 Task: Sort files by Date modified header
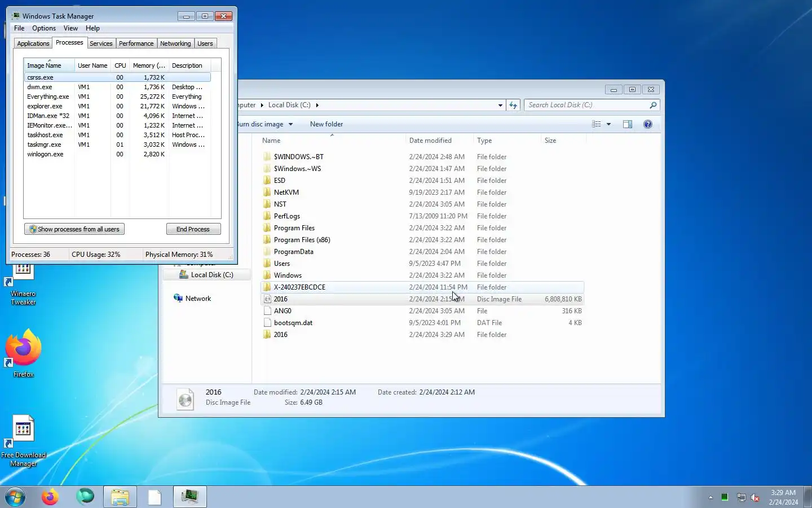pos(439,141)
